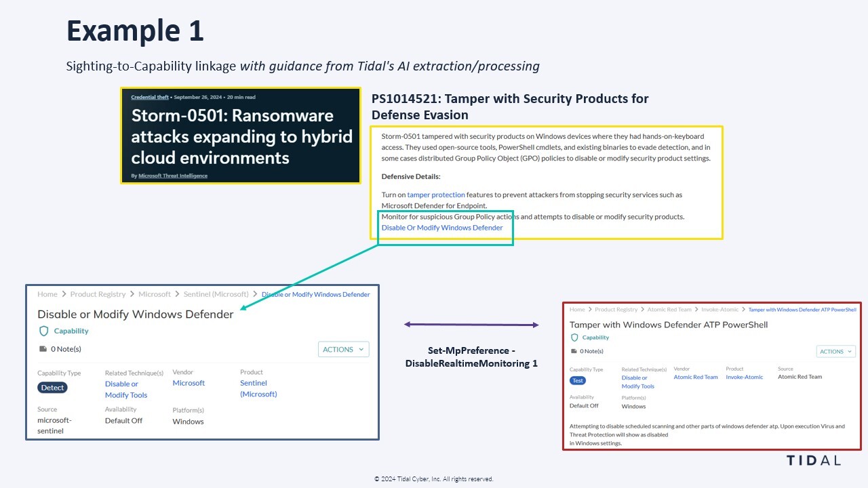Open the Microsoft vendor link
868x488 pixels.
point(189,383)
